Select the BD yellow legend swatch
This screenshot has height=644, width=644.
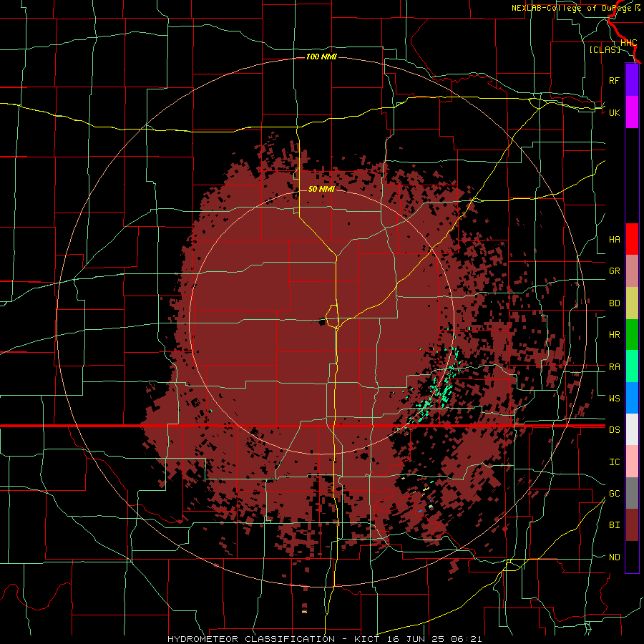tap(632, 303)
